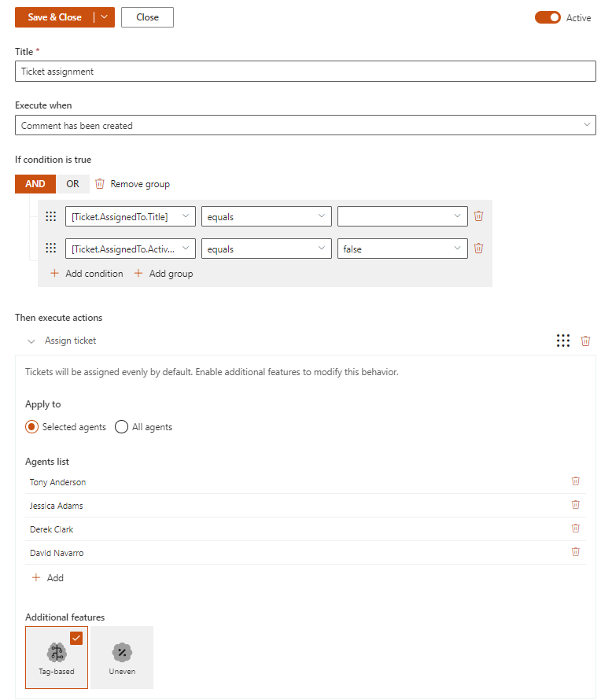
Task: Select the Selected agents radio button
Action: click(31, 427)
